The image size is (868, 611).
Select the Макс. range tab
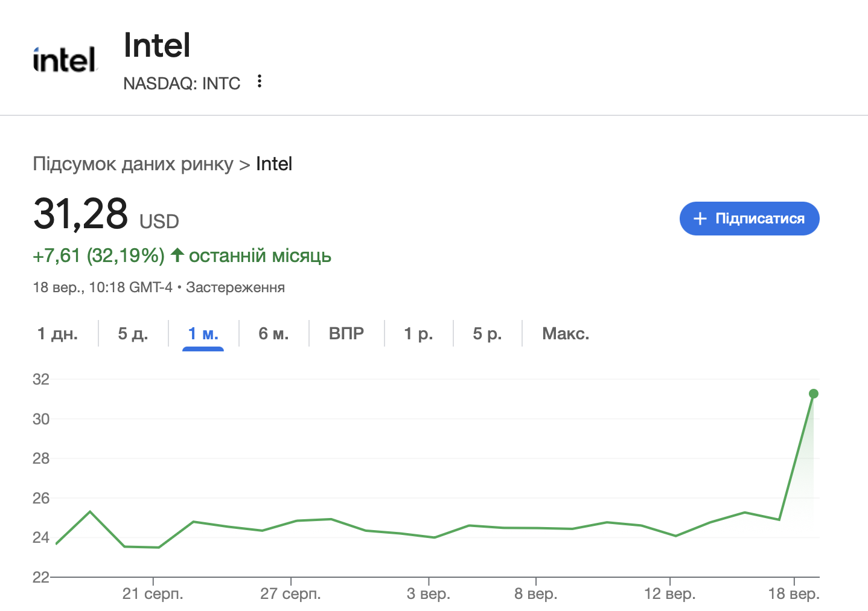566,334
